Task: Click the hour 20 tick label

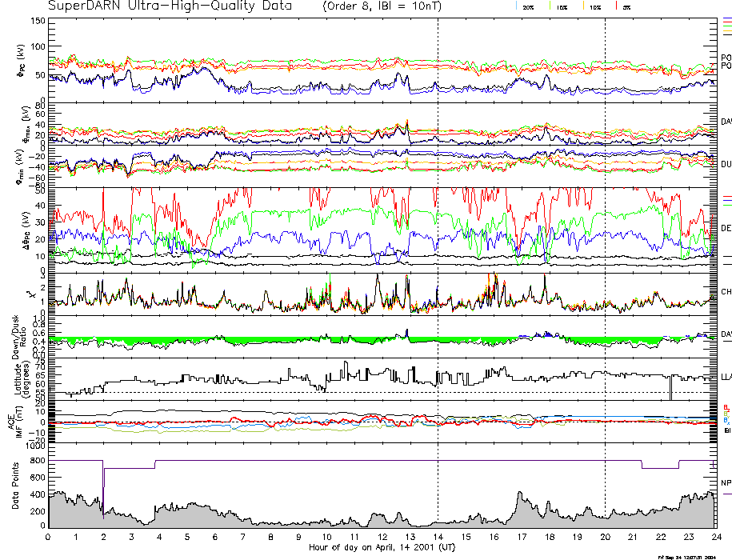Action: pyautogui.click(x=605, y=538)
